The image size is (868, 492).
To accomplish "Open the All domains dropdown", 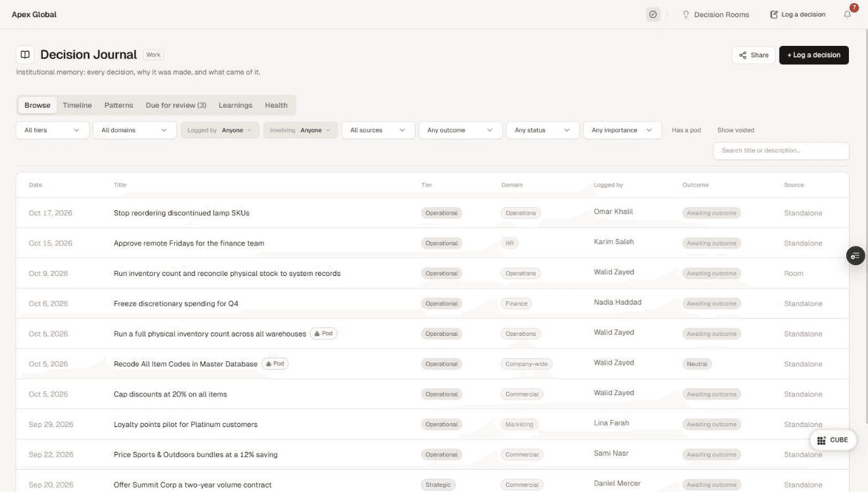I will tap(134, 130).
